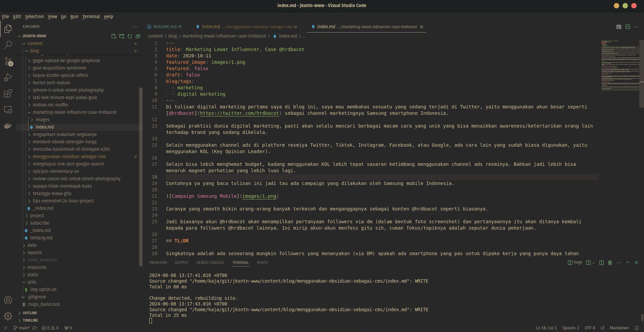The height and width of the screenshot is (332, 644).
Task: Toggle the split editor layout icon top right
Action: 627,27
